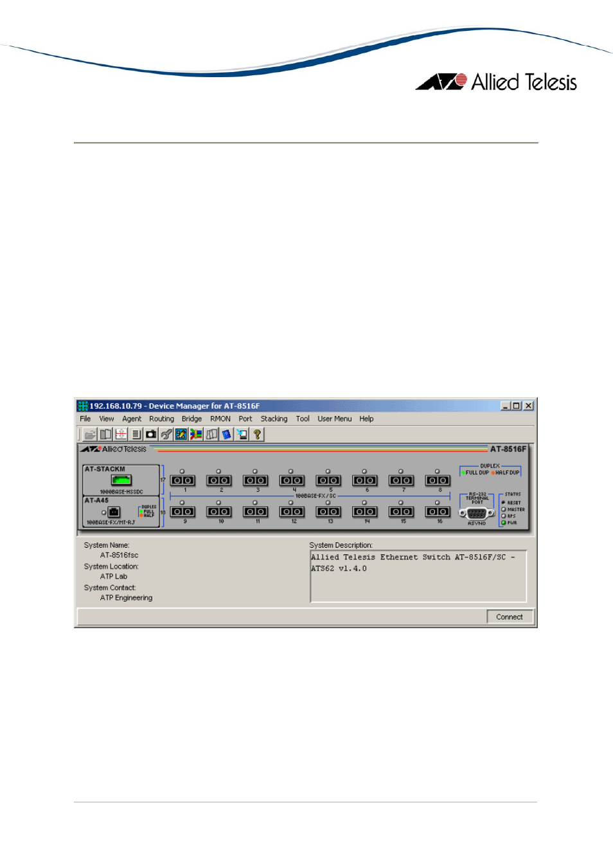Open the File menu
Image resolution: width=613 pixels, height=868 pixels.
tap(85, 419)
